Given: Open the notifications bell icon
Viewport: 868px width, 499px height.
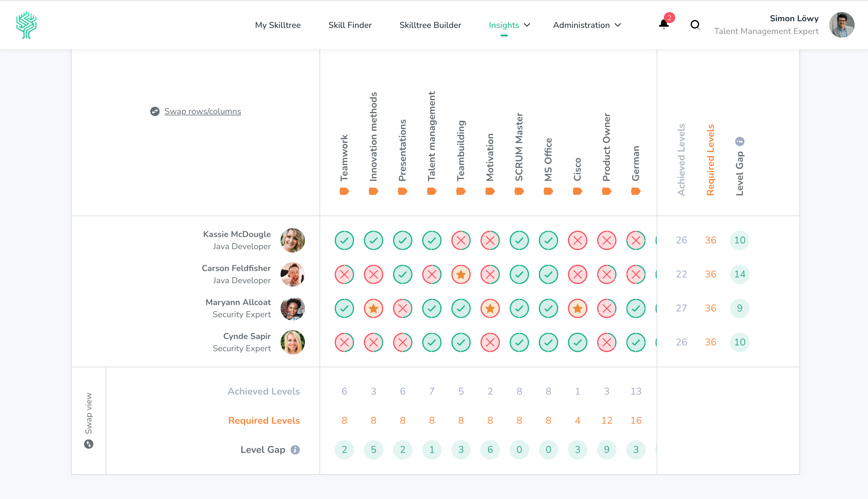Looking at the screenshot, I should (664, 24).
